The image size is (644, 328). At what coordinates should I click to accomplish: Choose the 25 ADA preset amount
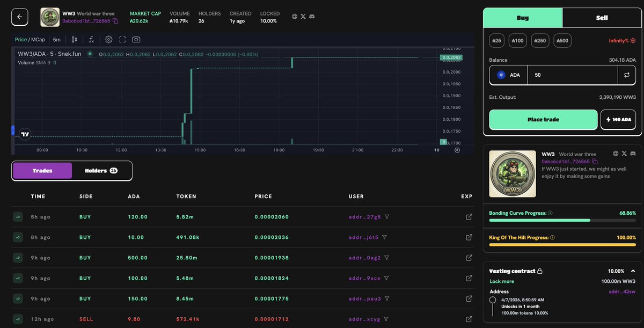[496, 40]
